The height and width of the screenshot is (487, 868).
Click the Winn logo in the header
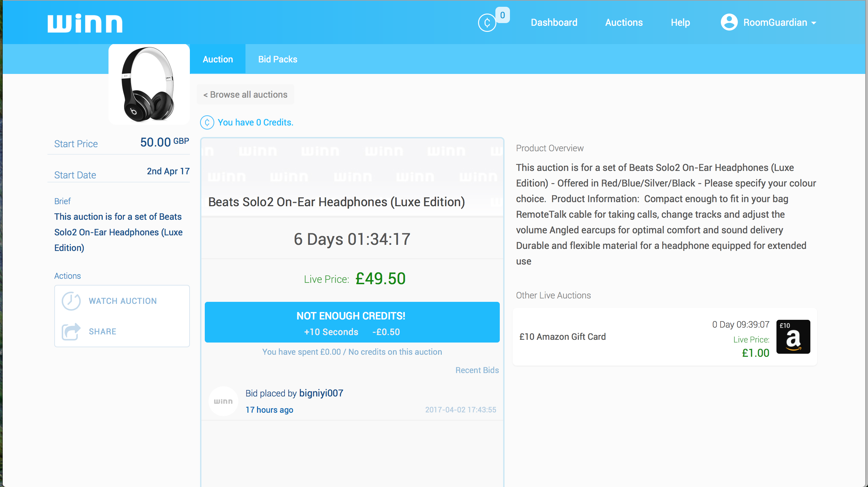coord(85,23)
